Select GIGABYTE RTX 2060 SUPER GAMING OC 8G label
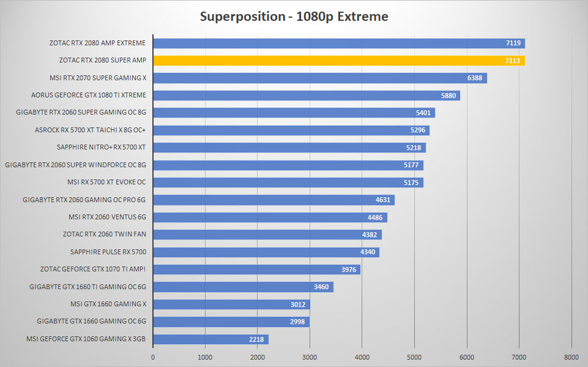Image resolution: width=588 pixels, height=367 pixels. tap(81, 112)
